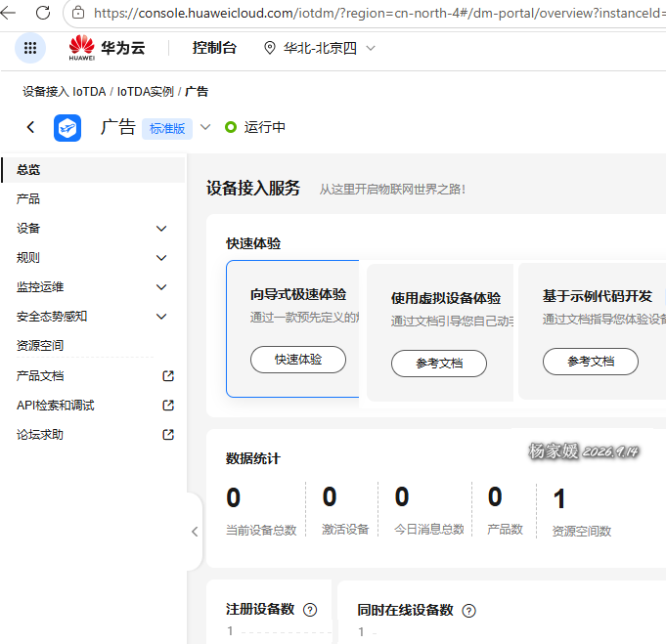Select the 使用虚拟设备体验 card
Screen dimensions: 666x644
coord(440,332)
